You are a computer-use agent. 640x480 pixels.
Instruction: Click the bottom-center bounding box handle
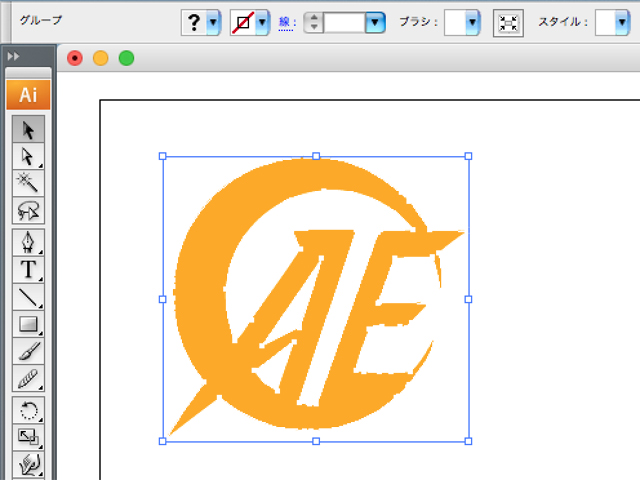coord(316,441)
